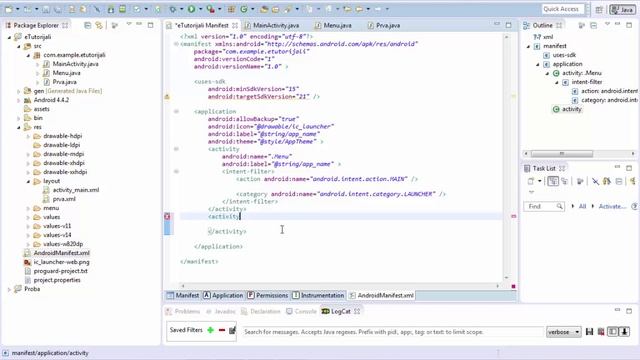This screenshot has height=360, width=640.
Task: Add a new LogCat saved filter
Action: pyautogui.click(x=210, y=330)
